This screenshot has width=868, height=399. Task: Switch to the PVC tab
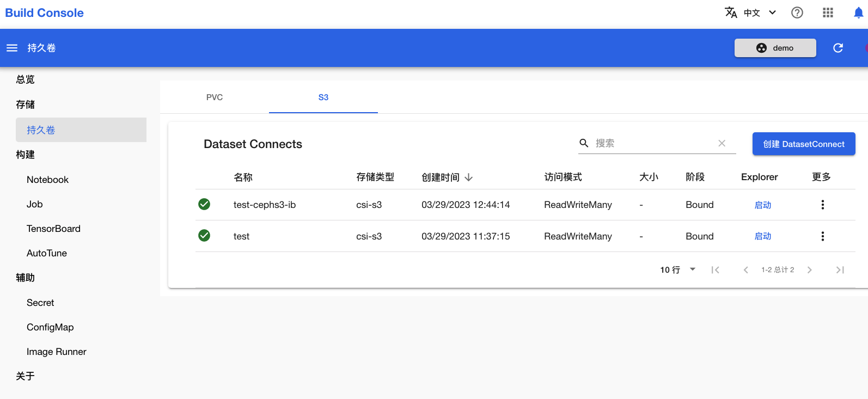pos(215,97)
